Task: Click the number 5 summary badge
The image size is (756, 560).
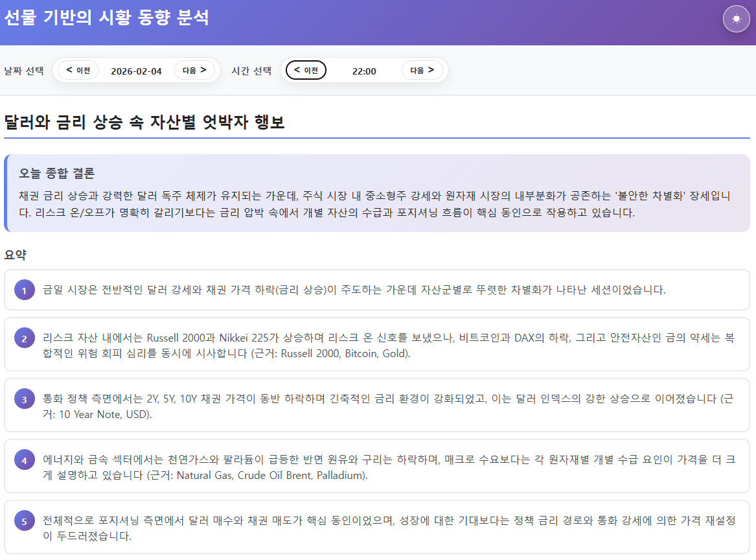Action: point(24,521)
